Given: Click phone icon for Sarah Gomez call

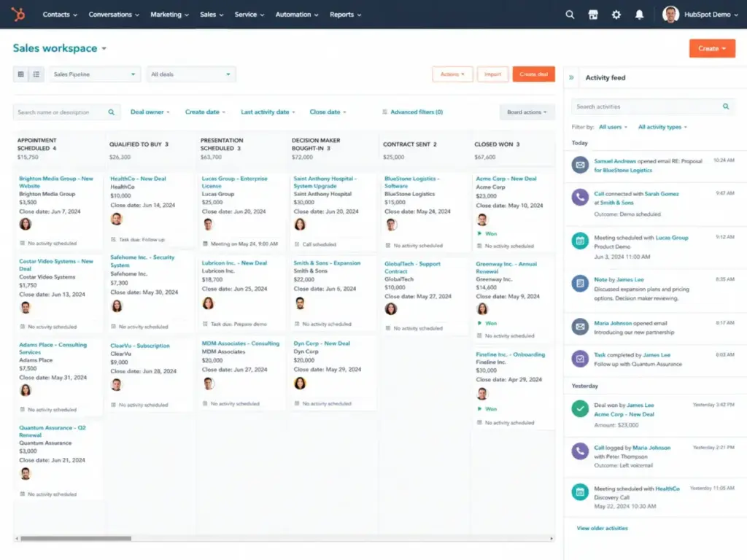Looking at the screenshot, I should pyautogui.click(x=580, y=197).
